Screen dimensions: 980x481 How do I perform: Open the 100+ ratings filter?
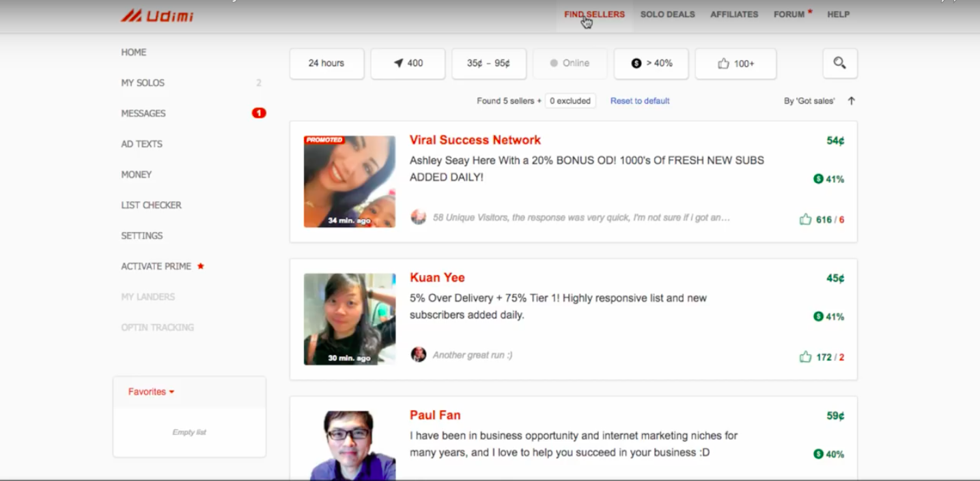[x=736, y=63]
